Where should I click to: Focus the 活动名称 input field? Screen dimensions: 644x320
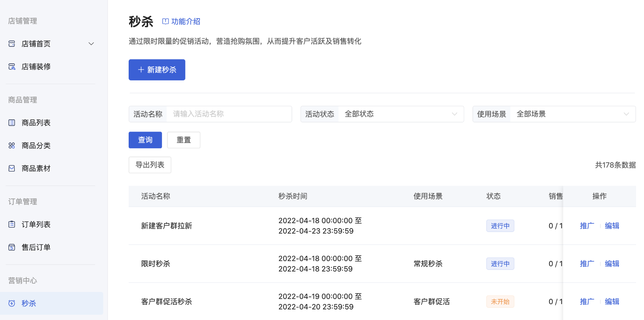229,114
